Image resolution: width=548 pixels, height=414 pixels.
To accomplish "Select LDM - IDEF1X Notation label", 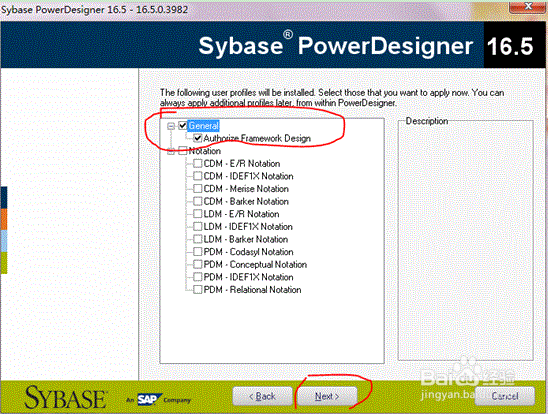I will (x=248, y=226).
